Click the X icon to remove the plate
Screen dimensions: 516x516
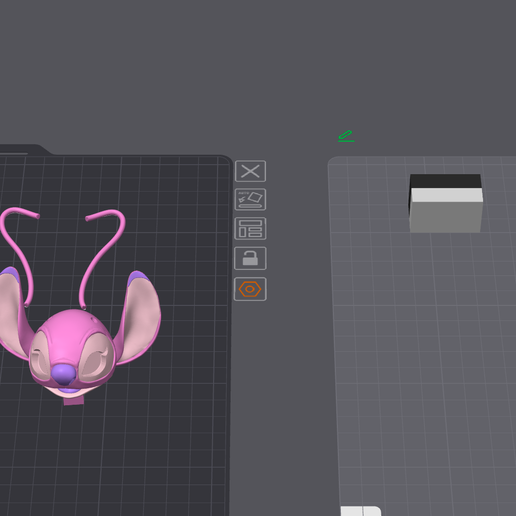click(x=250, y=171)
